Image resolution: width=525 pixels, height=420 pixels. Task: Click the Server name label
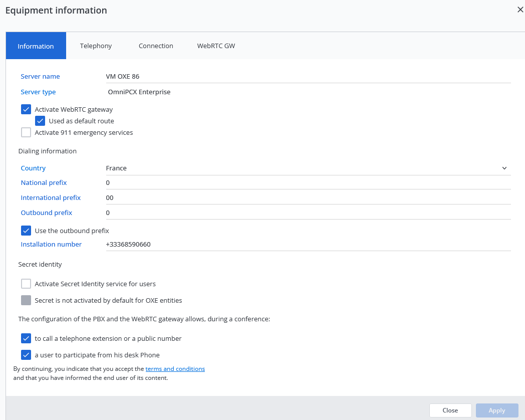[x=40, y=76]
